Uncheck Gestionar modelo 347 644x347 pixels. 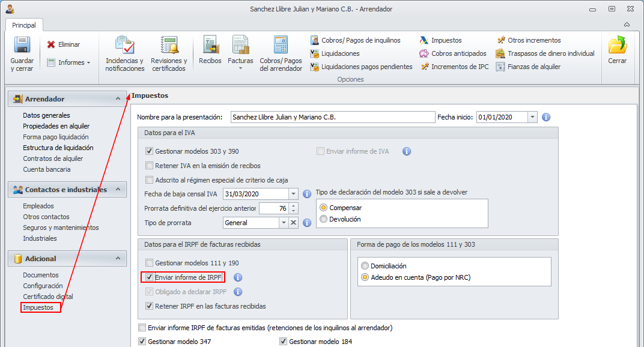[142, 341]
